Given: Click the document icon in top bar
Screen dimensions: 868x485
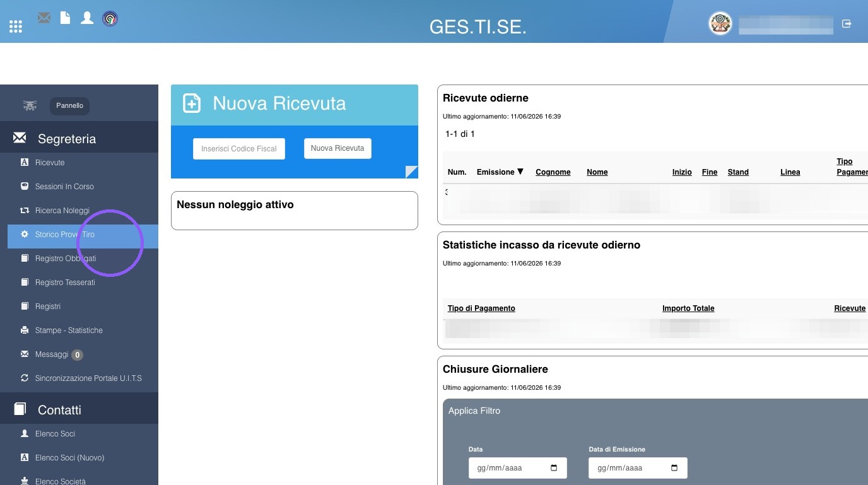Looking at the screenshot, I should (65, 18).
